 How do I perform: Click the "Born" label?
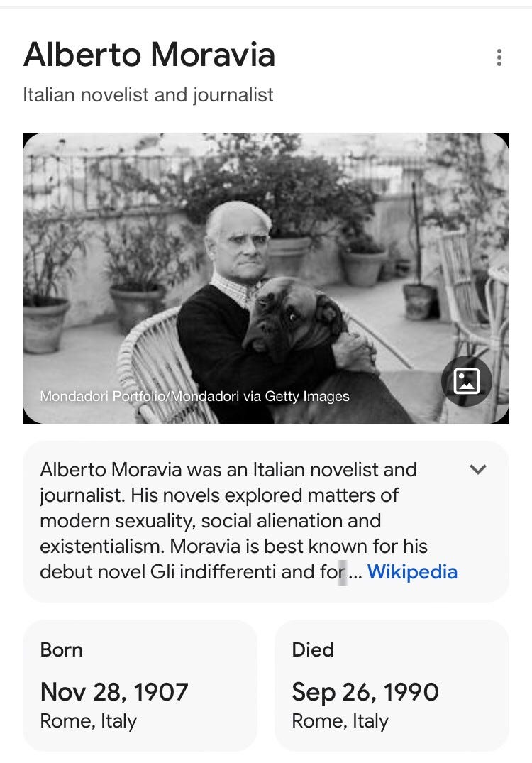coord(61,650)
